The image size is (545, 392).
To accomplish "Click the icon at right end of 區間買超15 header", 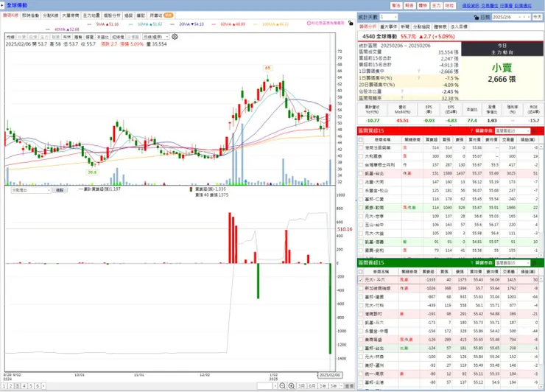I will point(535,130).
